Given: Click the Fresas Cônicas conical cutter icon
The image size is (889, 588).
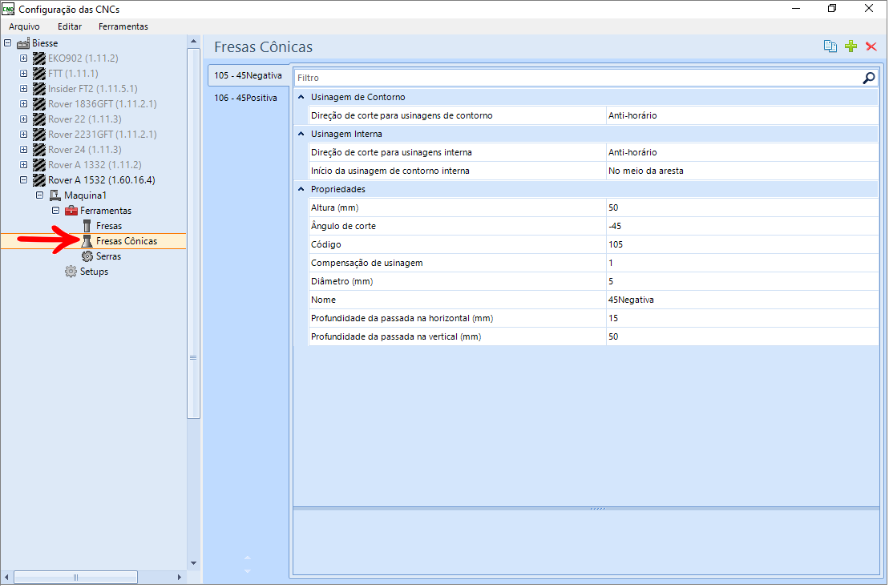Looking at the screenshot, I should (87, 241).
